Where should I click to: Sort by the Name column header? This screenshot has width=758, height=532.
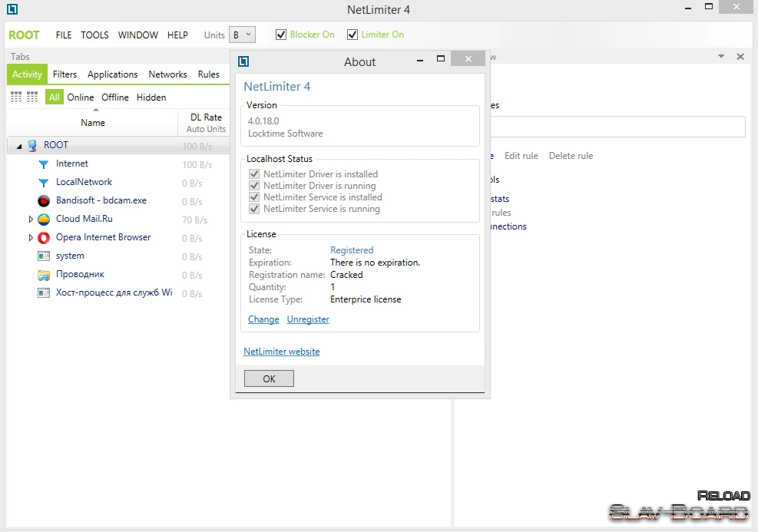pos(93,123)
